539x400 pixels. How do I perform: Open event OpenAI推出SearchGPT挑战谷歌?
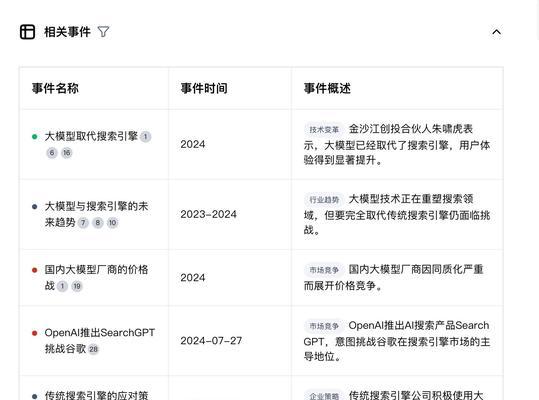tap(100, 341)
